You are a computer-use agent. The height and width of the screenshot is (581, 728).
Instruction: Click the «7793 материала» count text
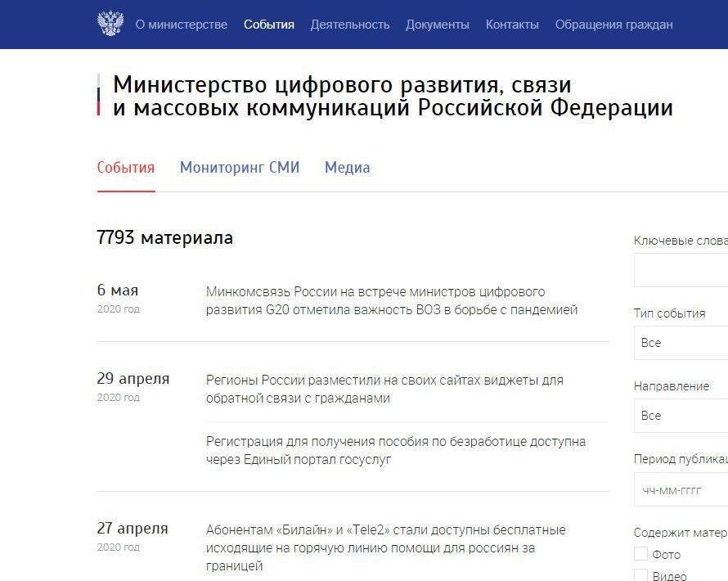pos(164,237)
